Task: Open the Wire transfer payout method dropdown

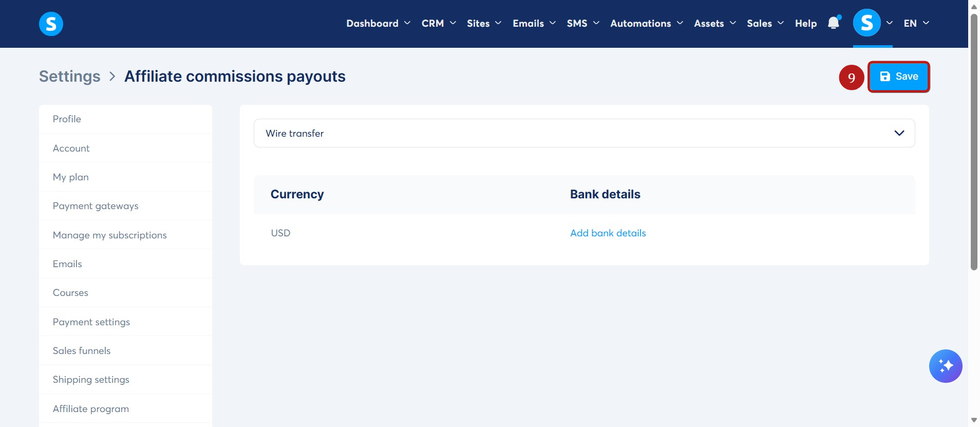Action: pos(584,133)
